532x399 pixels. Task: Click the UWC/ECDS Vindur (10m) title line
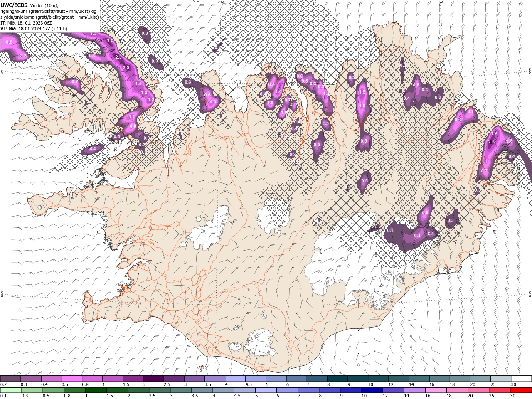(x=30, y=5)
